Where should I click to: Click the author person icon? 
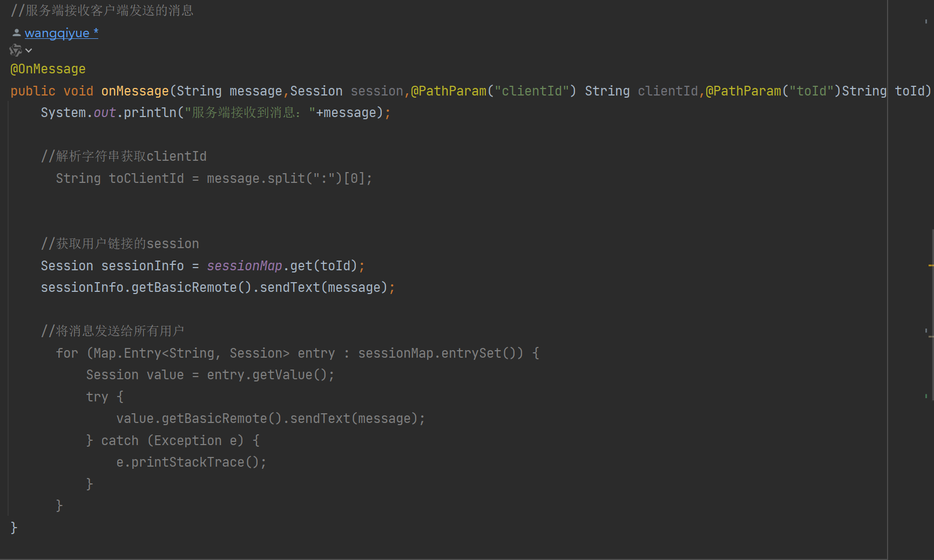coord(17,33)
